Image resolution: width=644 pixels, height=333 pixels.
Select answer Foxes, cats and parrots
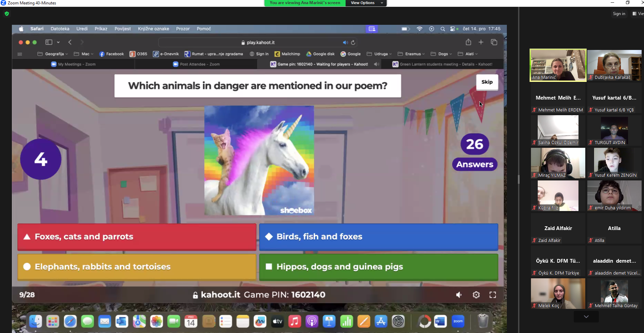pos(137,237)
